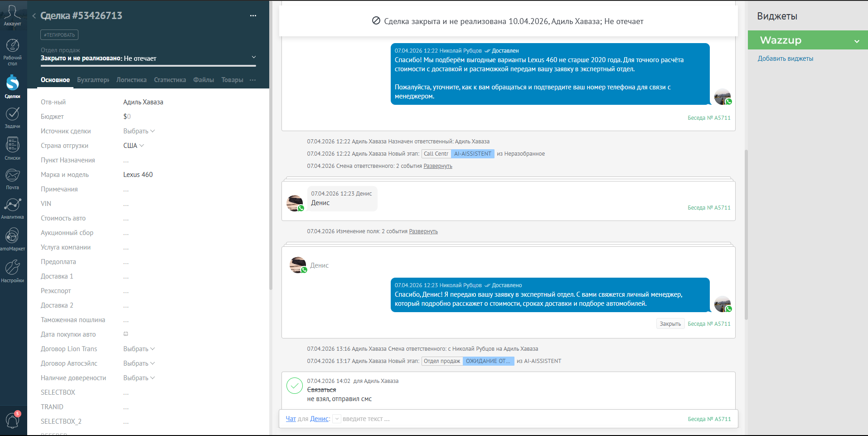Click Стоимость авто field value
The image size is (868, 436).
[126, 219]
